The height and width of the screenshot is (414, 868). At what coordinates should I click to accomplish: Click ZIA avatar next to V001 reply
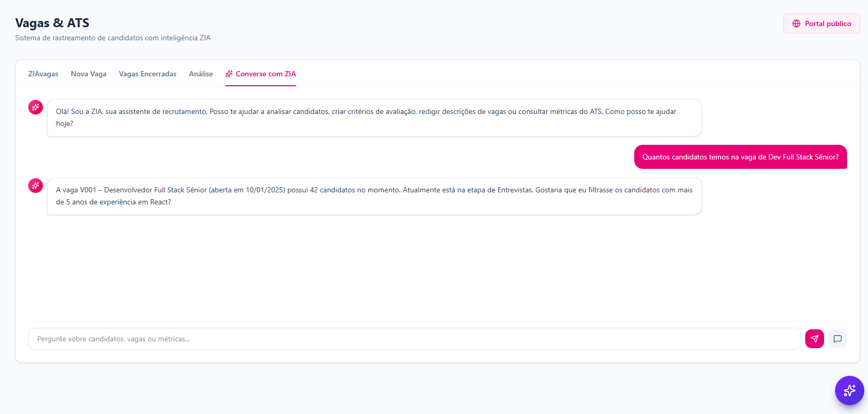pyautogui.click(x=36, y=186)
